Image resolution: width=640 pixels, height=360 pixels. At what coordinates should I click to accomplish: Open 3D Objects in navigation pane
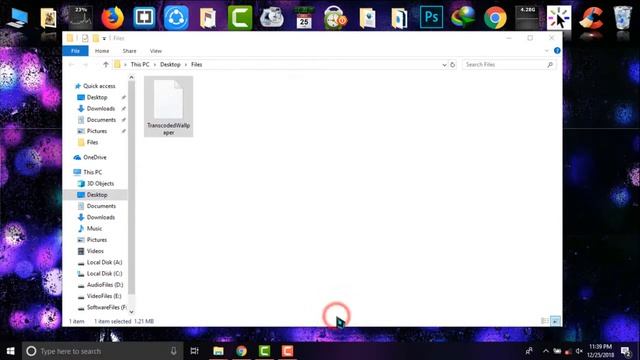100,184
